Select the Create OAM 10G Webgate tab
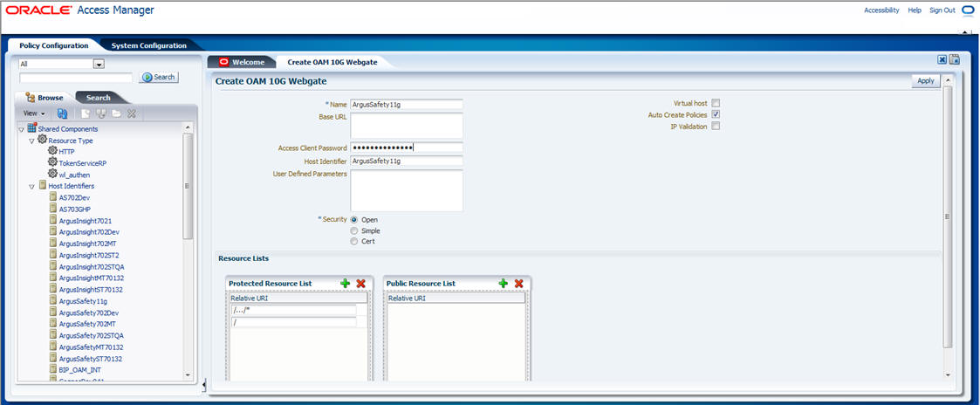Screen dimensions: 980x405 (x=332, y=62)
